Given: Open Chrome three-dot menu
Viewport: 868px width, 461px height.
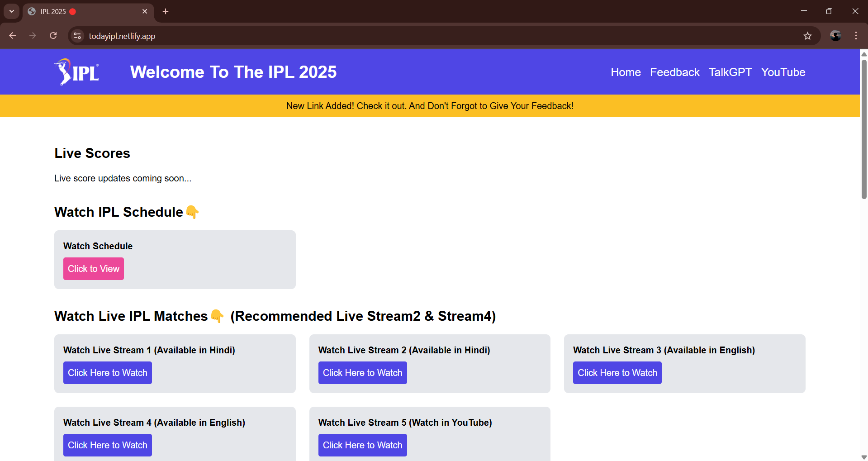Looking at the screenshot, I should (x=856, y=36).
